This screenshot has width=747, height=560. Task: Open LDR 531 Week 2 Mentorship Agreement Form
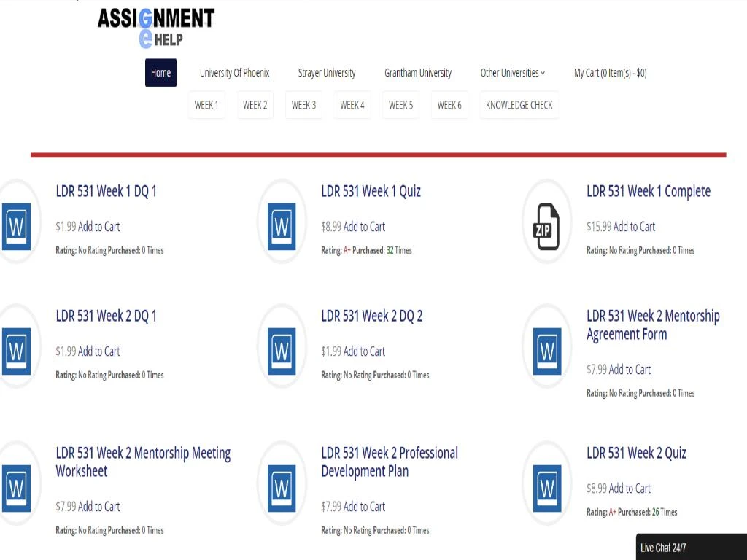click(653, 325)
